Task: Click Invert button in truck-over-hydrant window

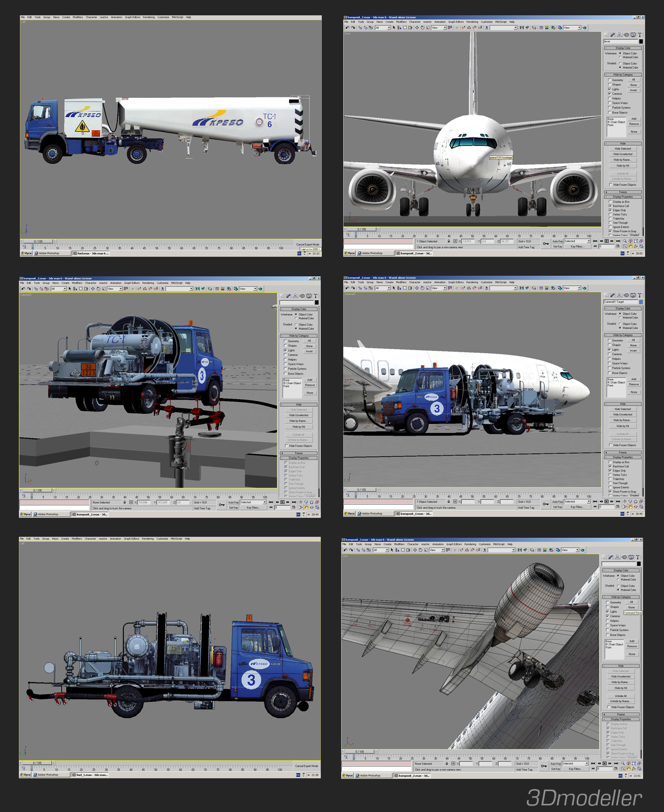Action: [310, 352]
